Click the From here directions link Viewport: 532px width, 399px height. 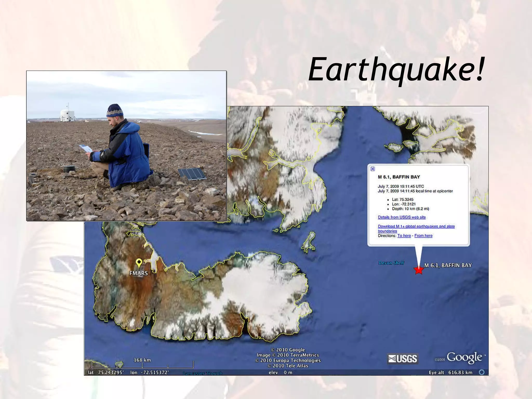(x=423, y=236)
